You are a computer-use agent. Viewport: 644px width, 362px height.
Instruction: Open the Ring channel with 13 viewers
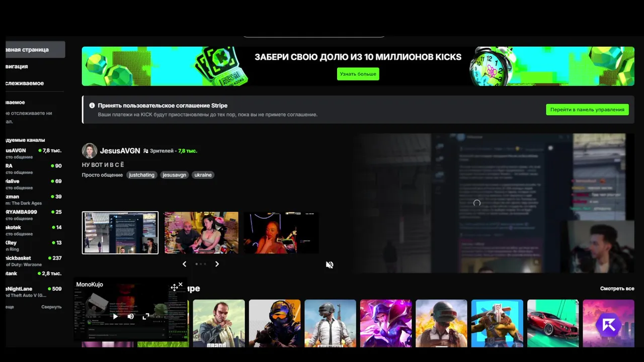pyautogui.click(x=34, y=245)
